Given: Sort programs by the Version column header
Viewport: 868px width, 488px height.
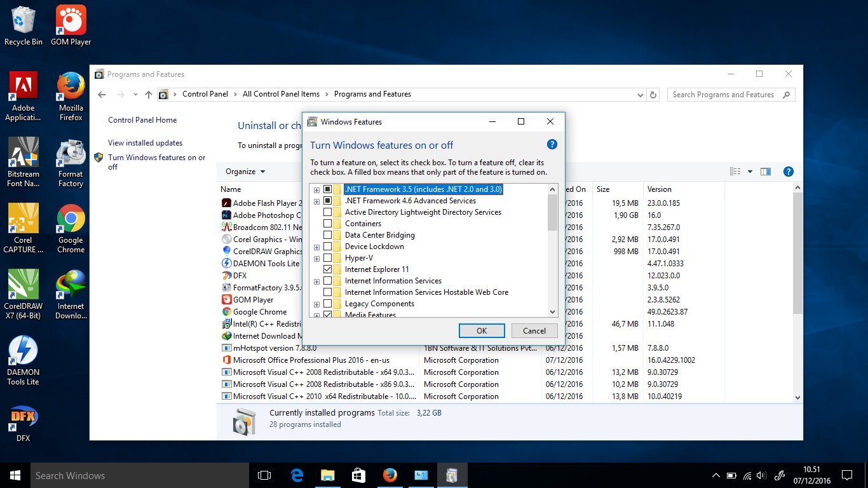Looking at the screenshot, I should pyautogui.click(x=660, y=189).
